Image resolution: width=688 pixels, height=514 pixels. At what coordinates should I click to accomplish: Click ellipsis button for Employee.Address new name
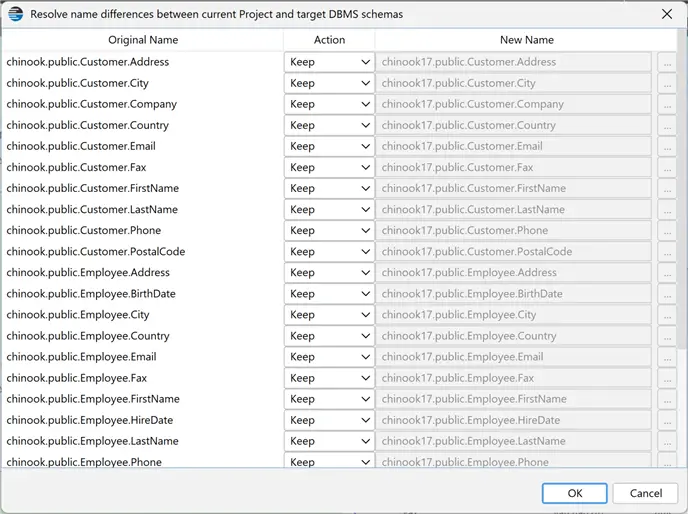point(667,273)
